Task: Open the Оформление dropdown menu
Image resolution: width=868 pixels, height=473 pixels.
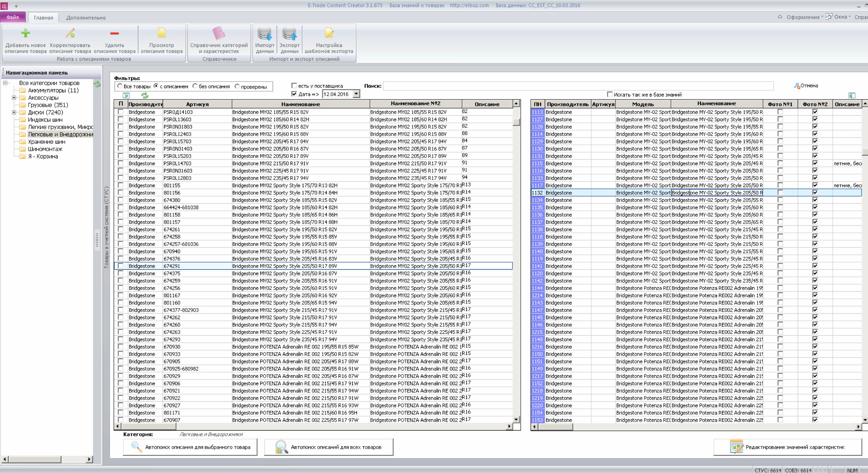Action: click(805, 17)
